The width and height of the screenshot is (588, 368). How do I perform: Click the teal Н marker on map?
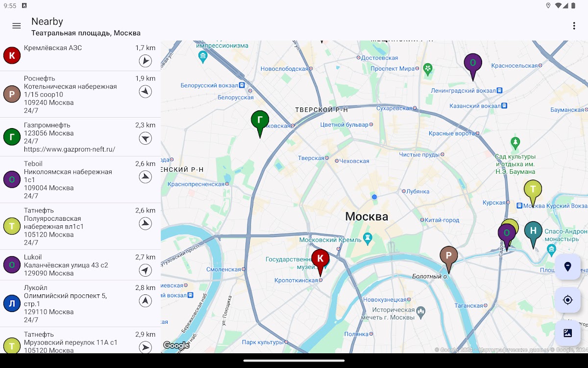pos(533,232)
